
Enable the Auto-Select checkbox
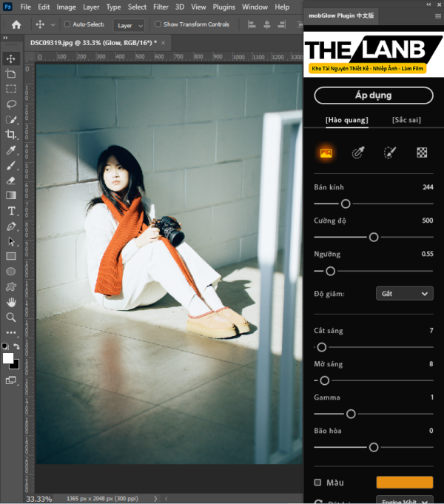67,24
